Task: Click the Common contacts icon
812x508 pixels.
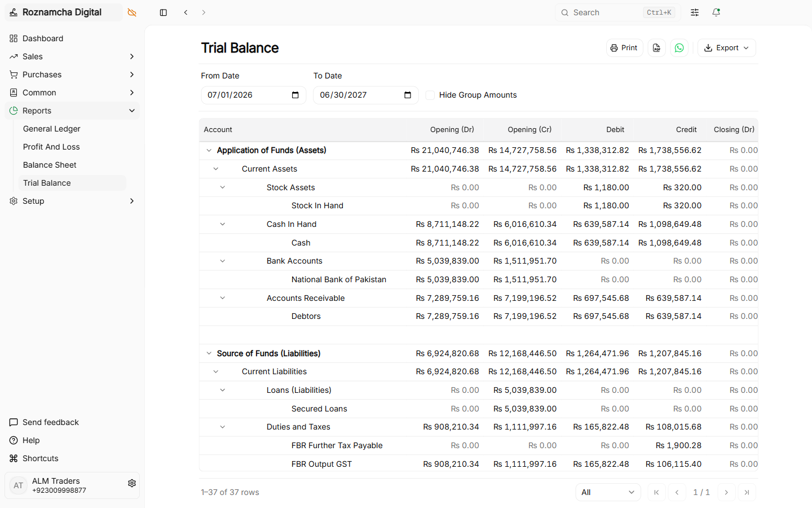Action: (x=14, y=93)
